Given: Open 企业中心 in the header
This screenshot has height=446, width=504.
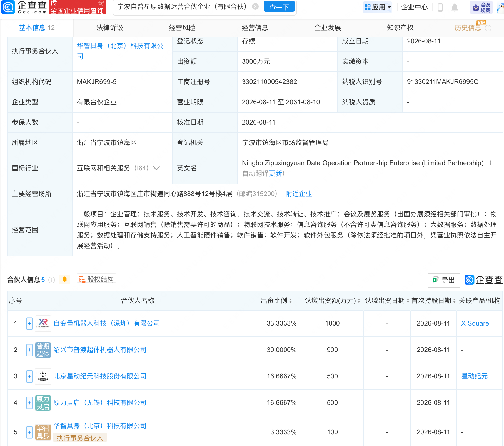Looking at the screenshot, I should [415, 7].
